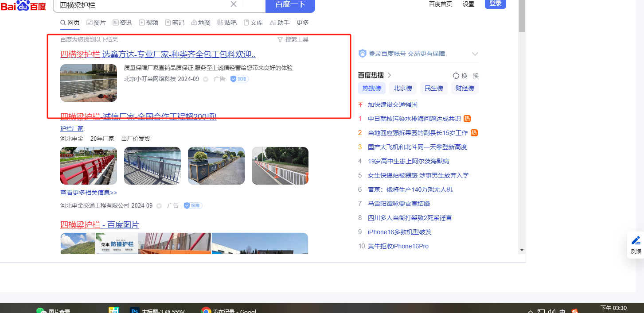Click the taskbar clock showing 下午 03:30
Image resolution: width=644 pixels, height=313 pixels.
[x=613, y=308]
